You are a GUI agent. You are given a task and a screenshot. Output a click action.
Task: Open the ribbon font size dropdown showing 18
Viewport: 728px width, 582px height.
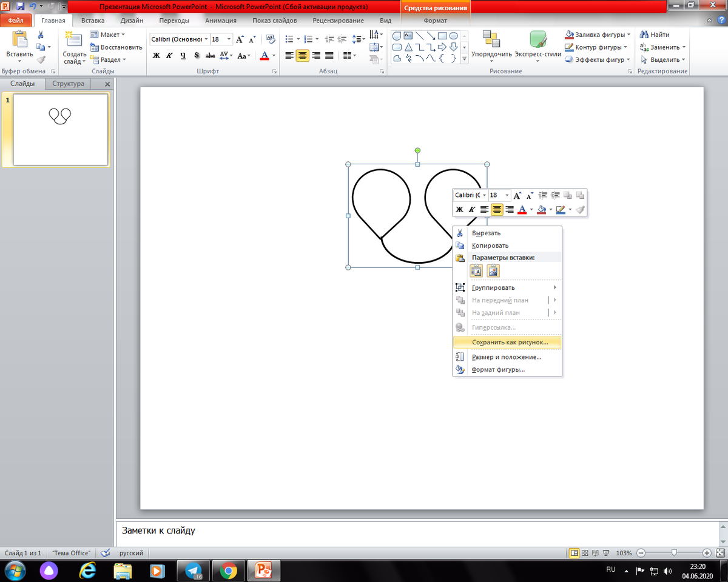tap(229, 39)
